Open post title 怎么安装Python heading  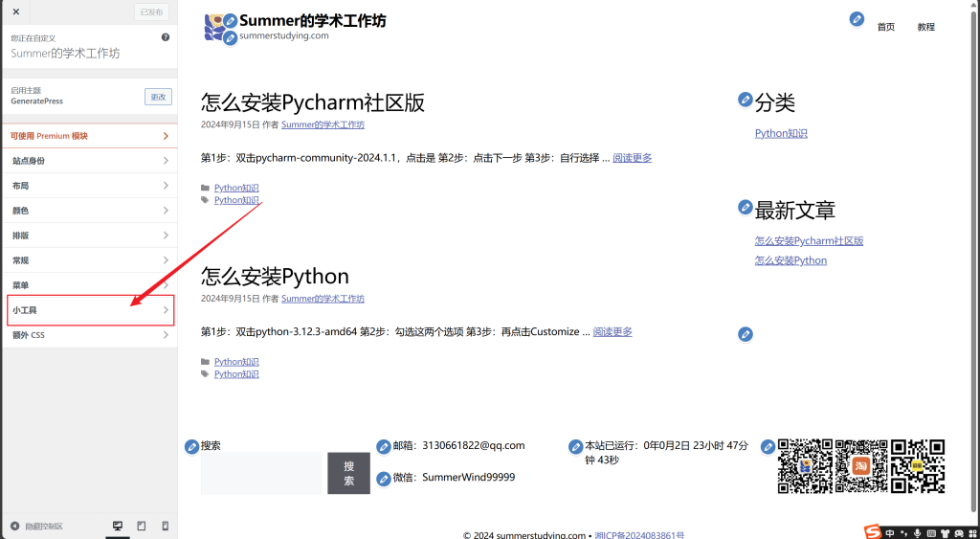(x=275, y=276)
